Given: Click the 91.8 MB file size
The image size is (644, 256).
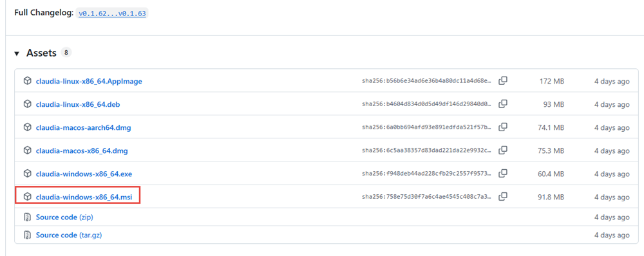Looking at the screenshot, I should (551, 197).
